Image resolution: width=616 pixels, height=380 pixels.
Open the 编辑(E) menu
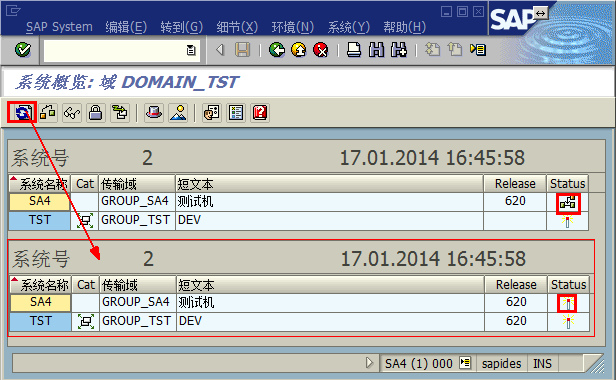126,27
